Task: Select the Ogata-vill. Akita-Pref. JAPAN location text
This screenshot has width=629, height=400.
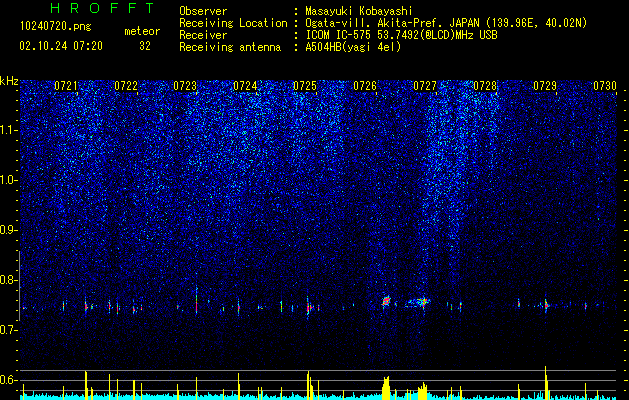Action: click(x=446, y=23)
